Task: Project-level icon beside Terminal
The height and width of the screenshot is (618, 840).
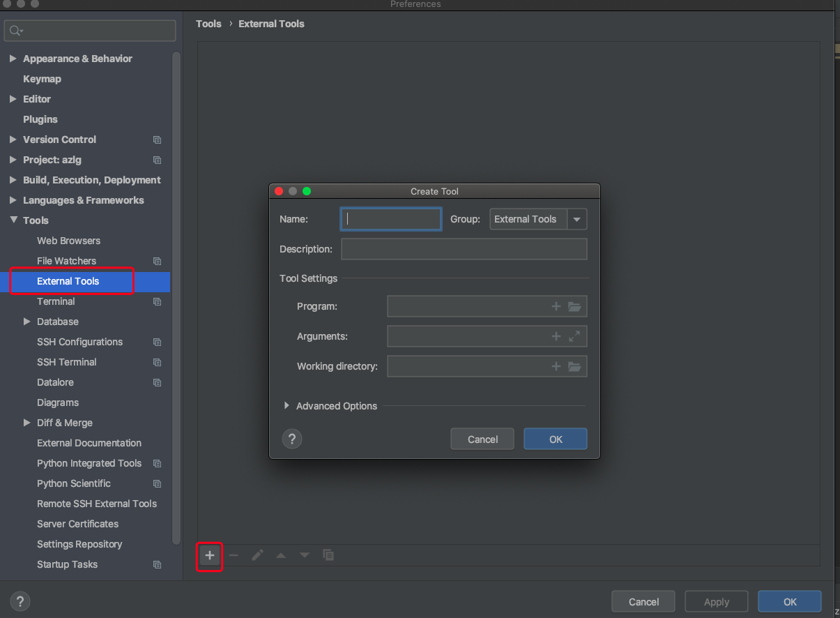Action: pos(157,301)
